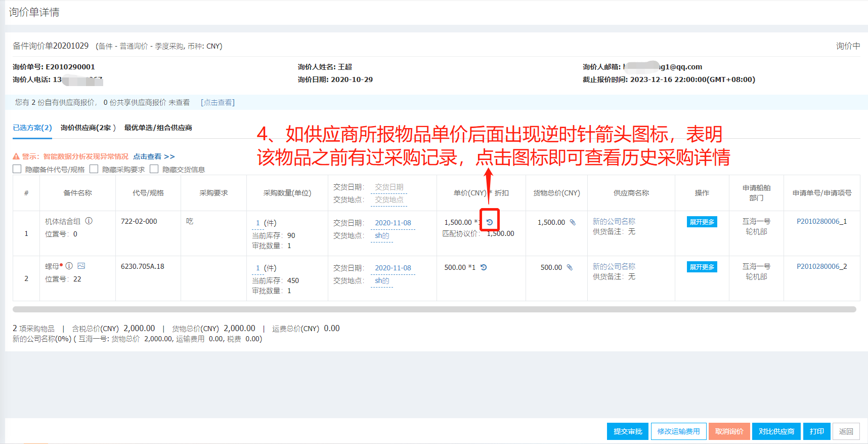868x444 pixels.
Task: Toggle 隐藏备件代号/规格 checkbox
Action: (x=17, y=169)
